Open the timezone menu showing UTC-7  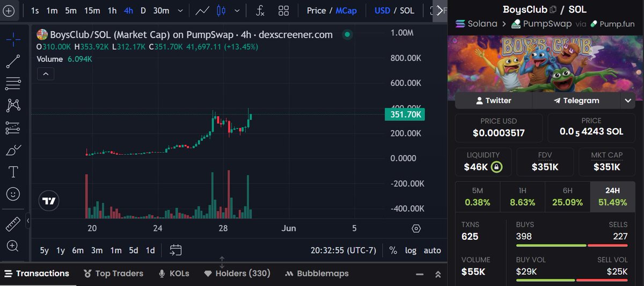(x=342, y=250)
